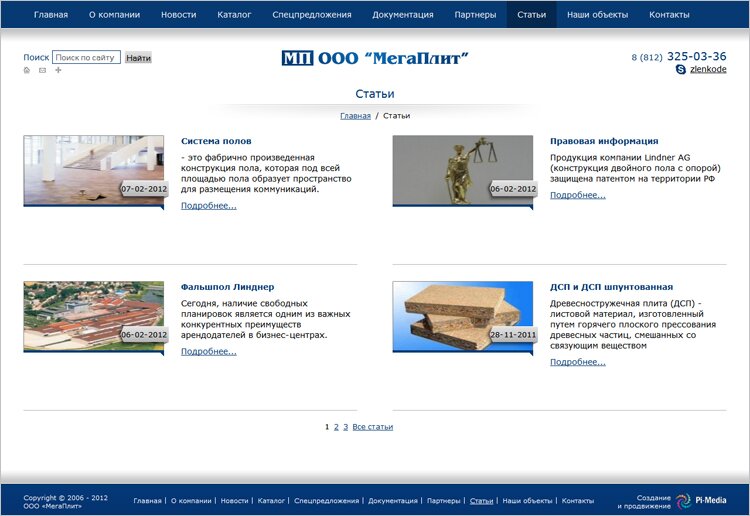Screen dimensions: 750x516
Task: Click the home icon under search
Action: pyautogui.click(x=27, y=70)
